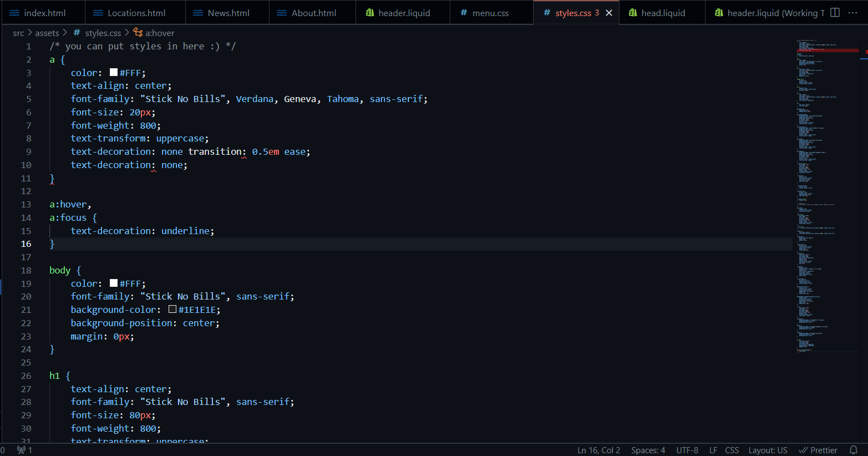Click Spaces: 4 indentation setting
Image resolution: width=868 pixels, height=456 pixels.
[x=648, y=450]
